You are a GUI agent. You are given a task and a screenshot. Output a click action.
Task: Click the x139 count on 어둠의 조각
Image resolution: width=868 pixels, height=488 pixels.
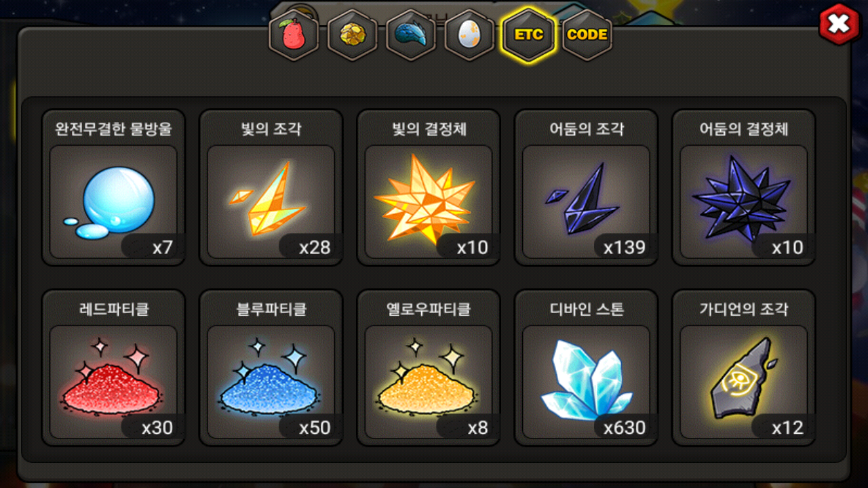[x=624, y=247]
